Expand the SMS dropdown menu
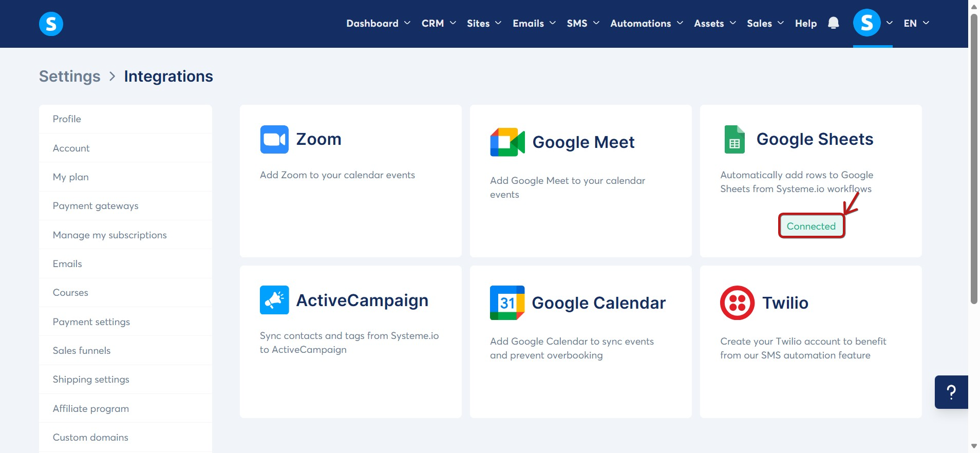980x453 pixels. coord(583,23)
